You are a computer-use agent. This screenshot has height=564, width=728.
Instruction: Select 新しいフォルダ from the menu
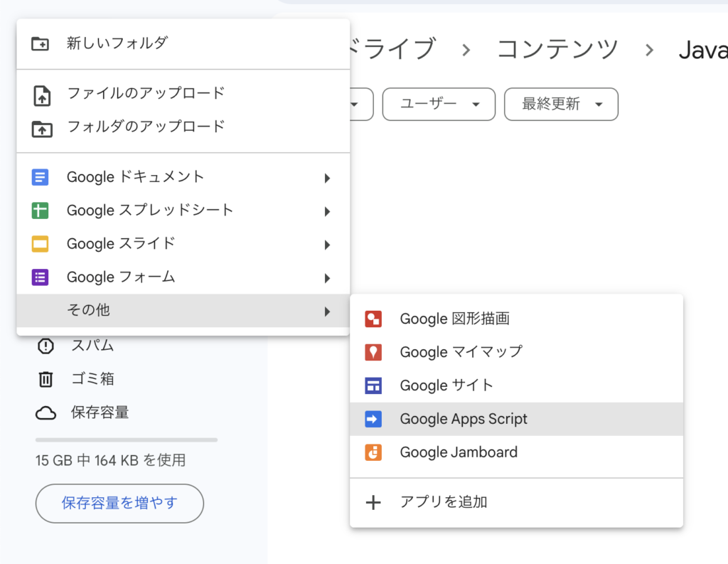117,43
